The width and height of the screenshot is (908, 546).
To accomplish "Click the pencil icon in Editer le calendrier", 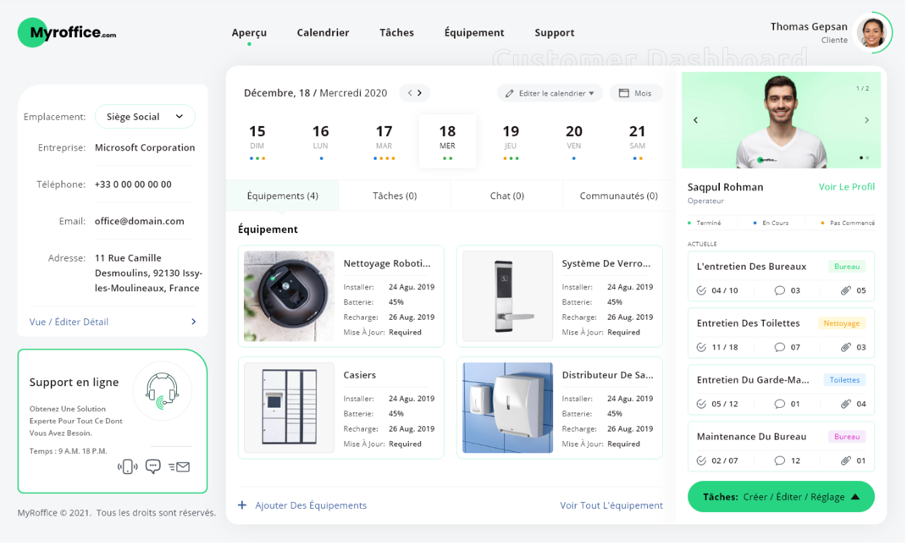I will pos(510,94).
